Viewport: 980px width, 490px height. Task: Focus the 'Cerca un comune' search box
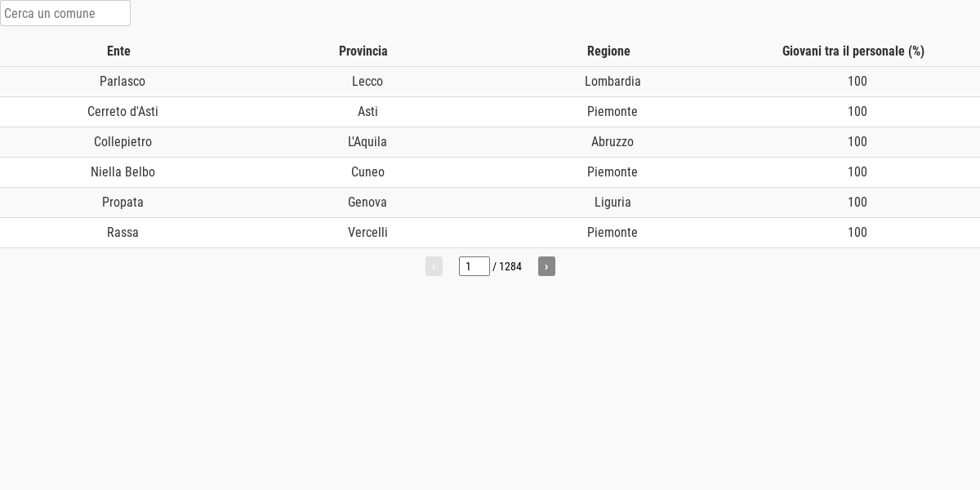click(65, 13)
